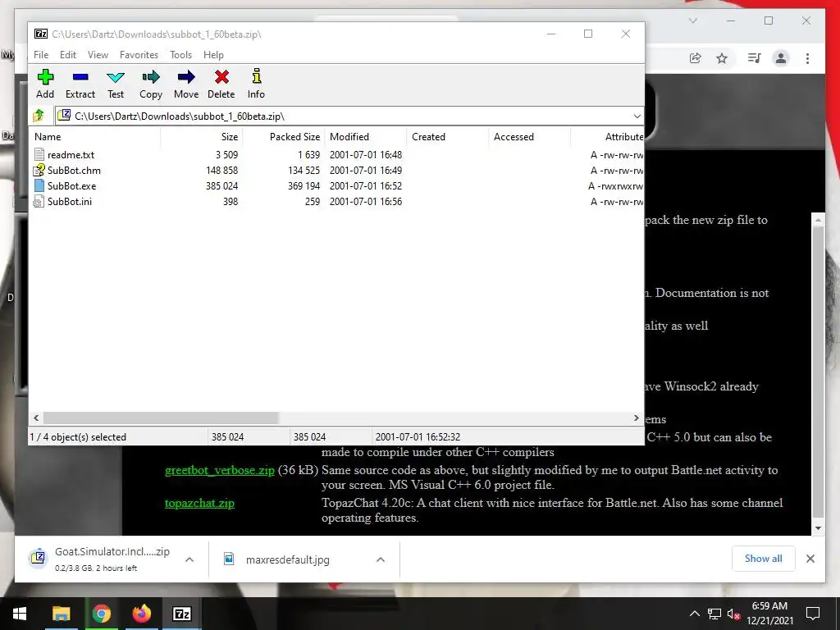The image size is (840, 630).
Task: Open the Help menu
Action: point(213,55)
